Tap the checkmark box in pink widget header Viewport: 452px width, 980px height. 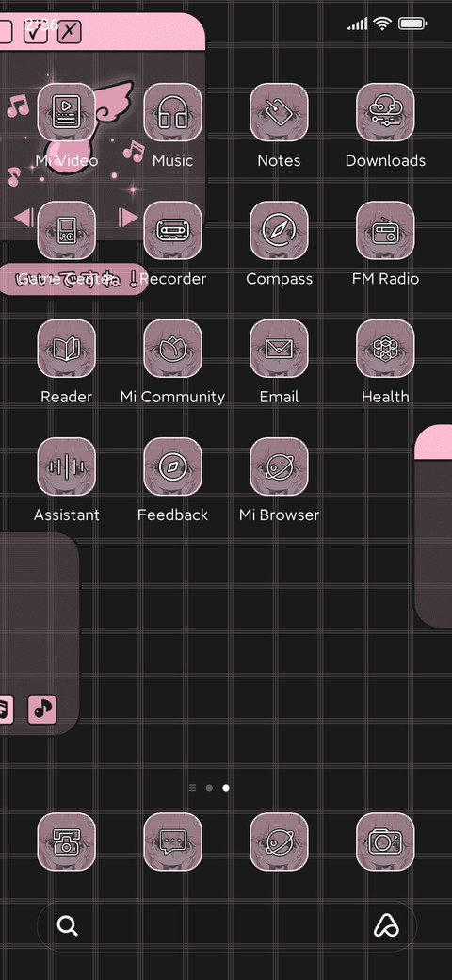point(36,31)
